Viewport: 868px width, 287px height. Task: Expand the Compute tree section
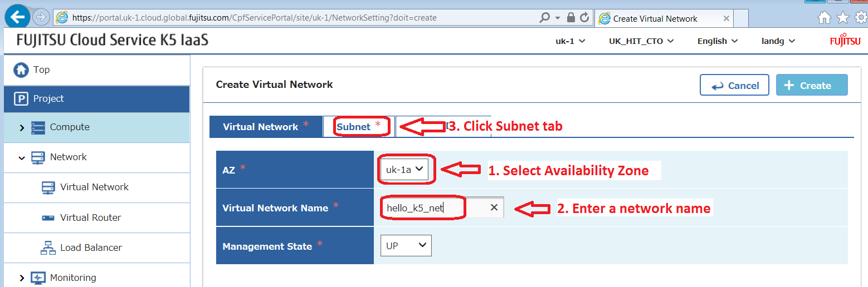coord(22,128)
